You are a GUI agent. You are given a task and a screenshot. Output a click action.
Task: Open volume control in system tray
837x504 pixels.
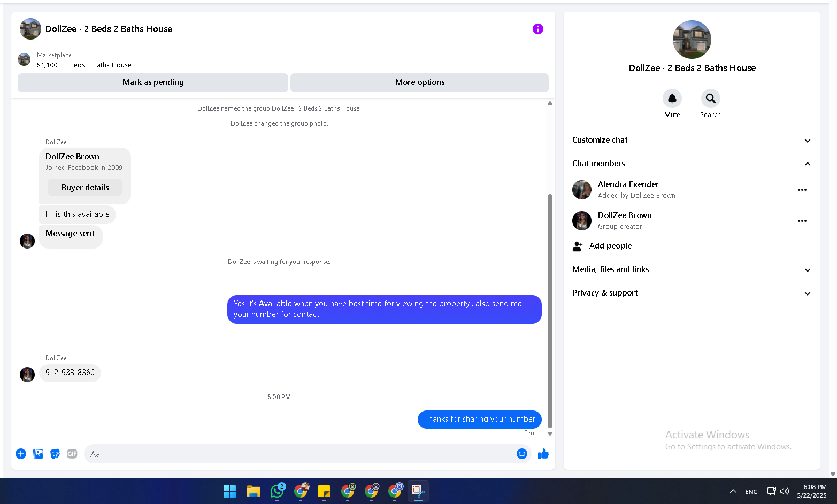point(785,491)
